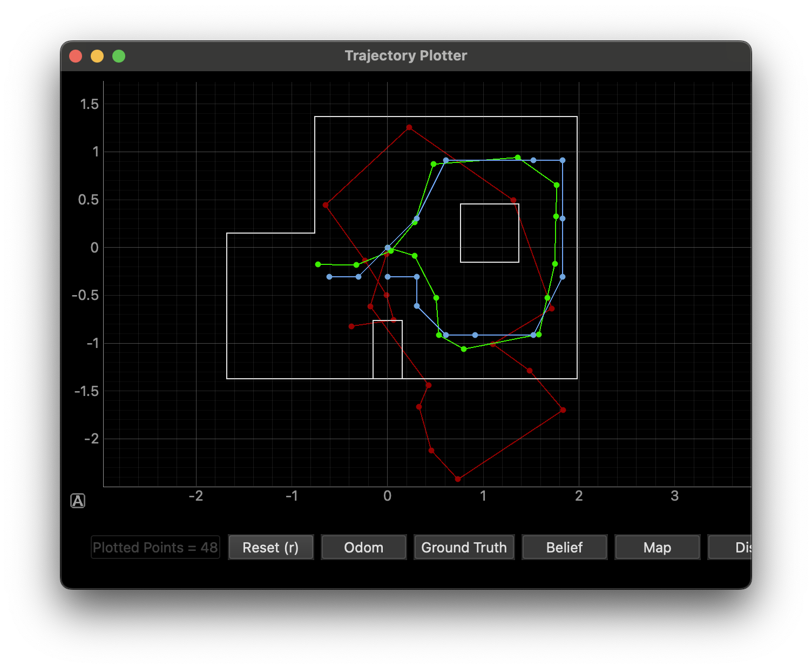Click the y-axis label 1.5
The image size is (812, 669).
click(90, 104)
